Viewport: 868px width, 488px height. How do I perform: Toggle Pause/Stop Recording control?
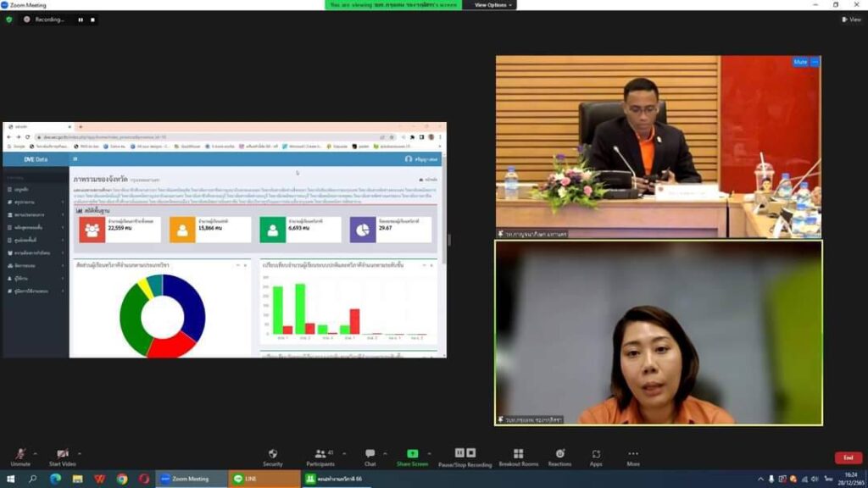click(465, 454)
